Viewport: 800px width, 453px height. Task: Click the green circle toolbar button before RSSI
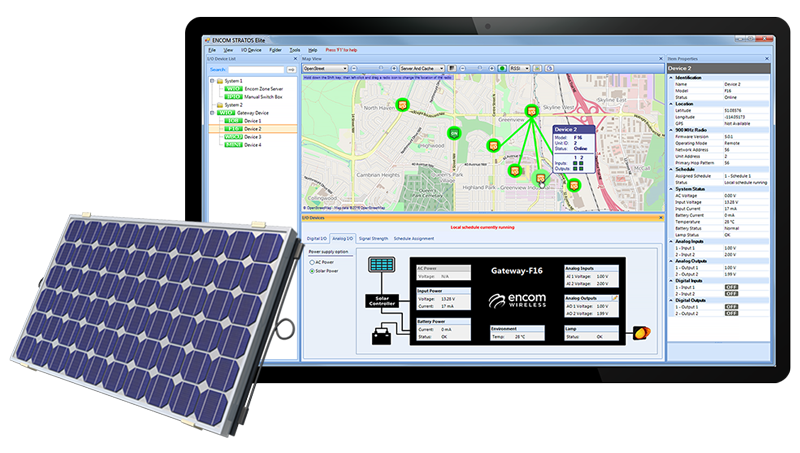(x=502, y=68)
